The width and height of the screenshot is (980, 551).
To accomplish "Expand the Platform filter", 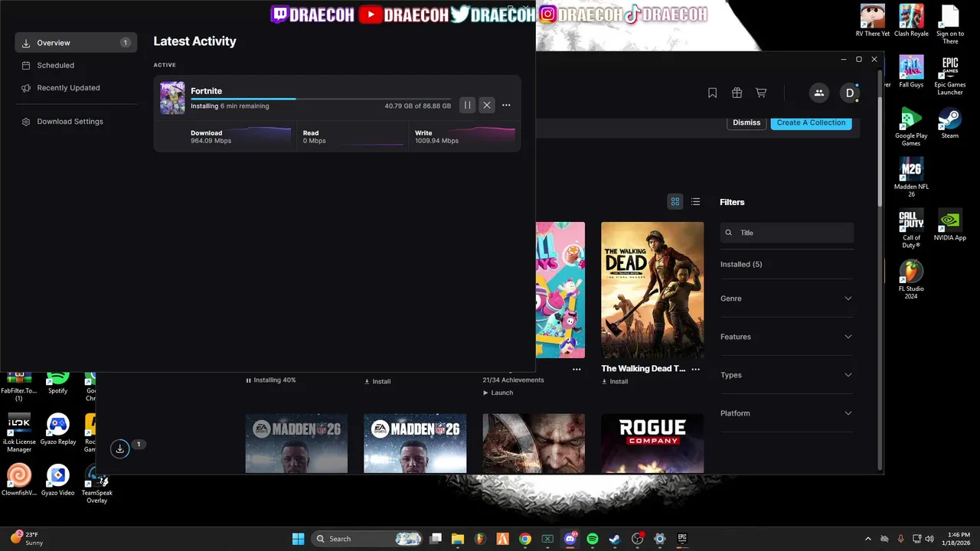I will 786,413.
